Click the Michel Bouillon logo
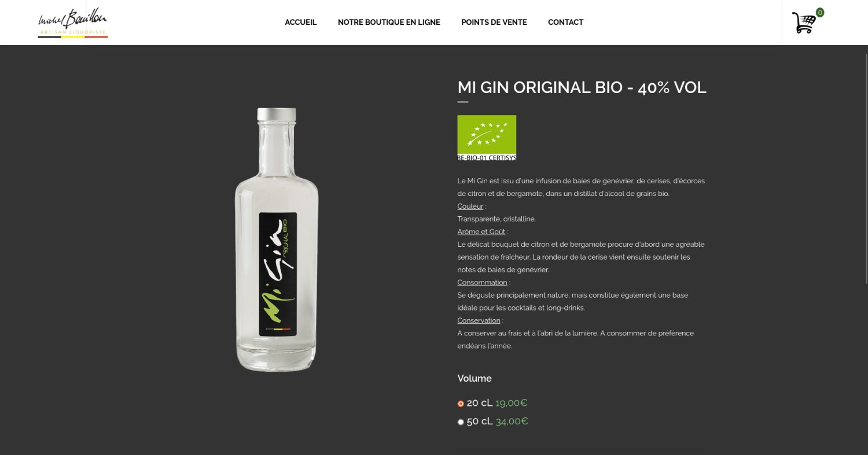Image resolution: width=868 pixels, height=455 pixels. tap(73, 23)
